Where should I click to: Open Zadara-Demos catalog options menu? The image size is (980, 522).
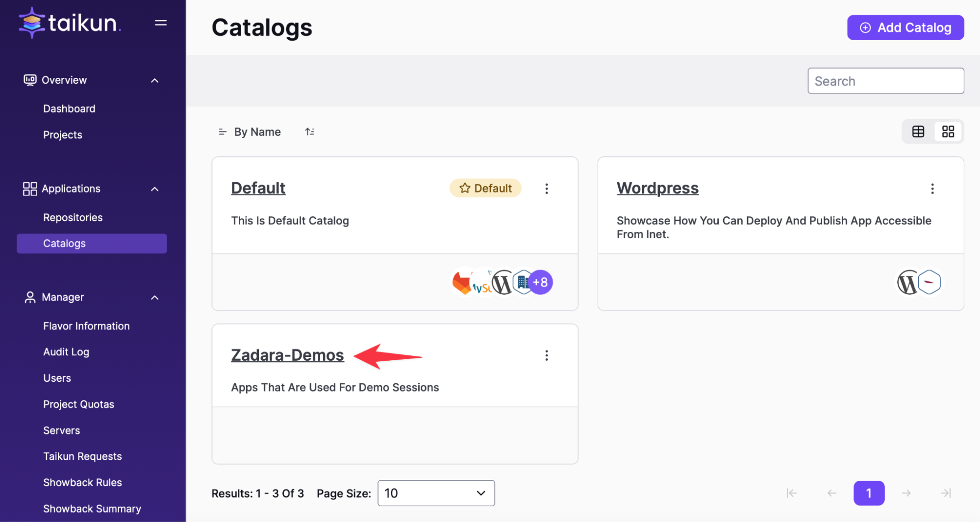pos(547,355)
